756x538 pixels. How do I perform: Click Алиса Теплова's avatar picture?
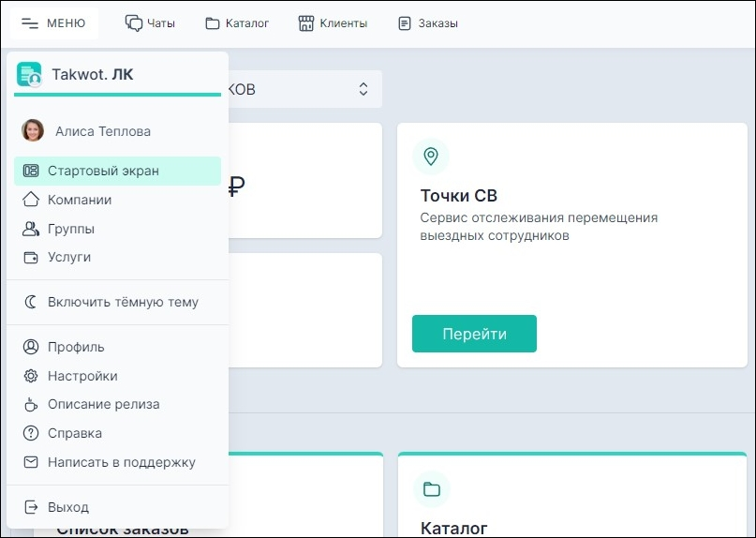pyautogui.click(x=33, y=131)
